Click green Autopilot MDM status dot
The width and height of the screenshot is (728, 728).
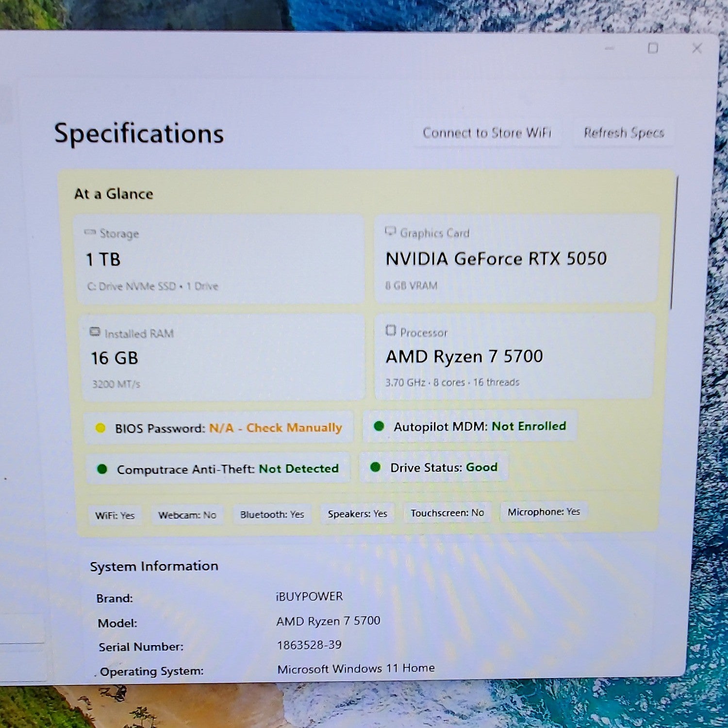click(379, 426)
